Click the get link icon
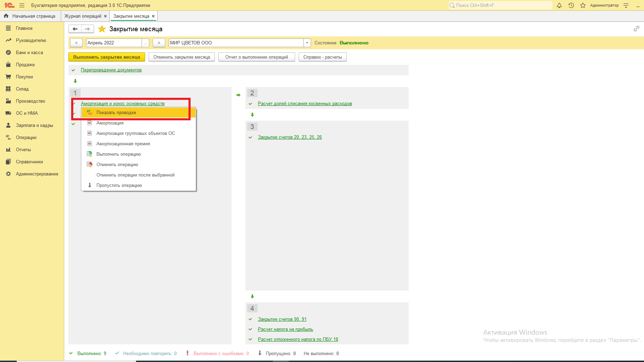Screen dimensions: 644x362 click(636, 29)
